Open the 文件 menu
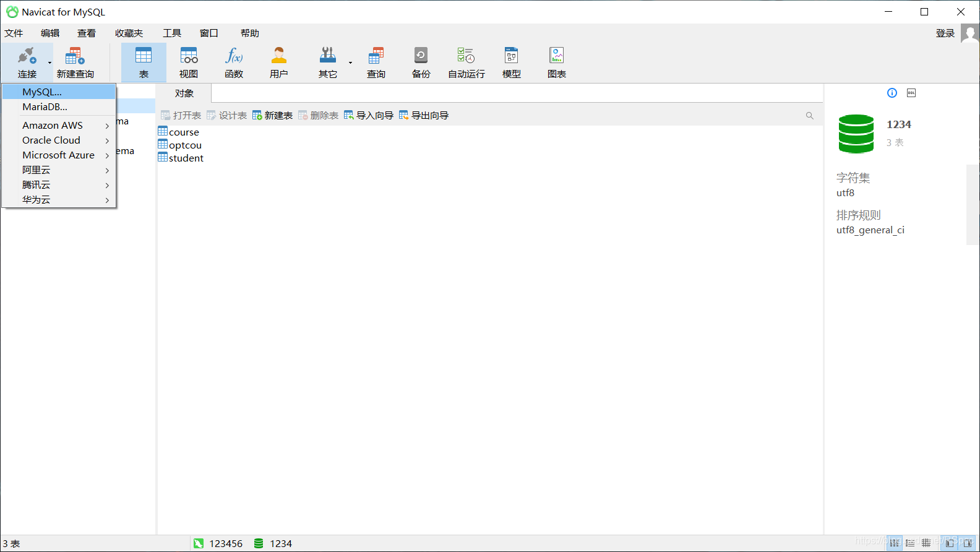Image resolution: width=980 pixels, height=552 pixels. point(14,33)
